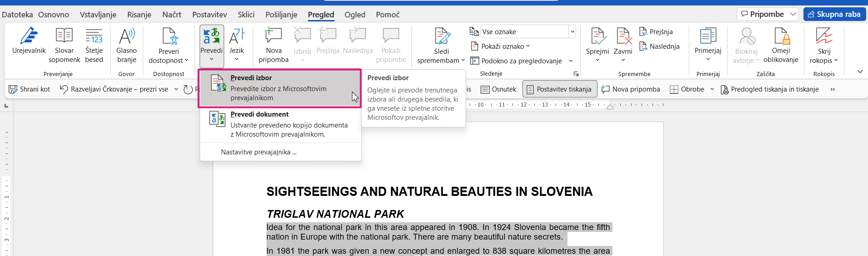Click Razveljavi Črkovanje undo button
The height and width of the screenshot is (256, 868).
click(115, 89)
